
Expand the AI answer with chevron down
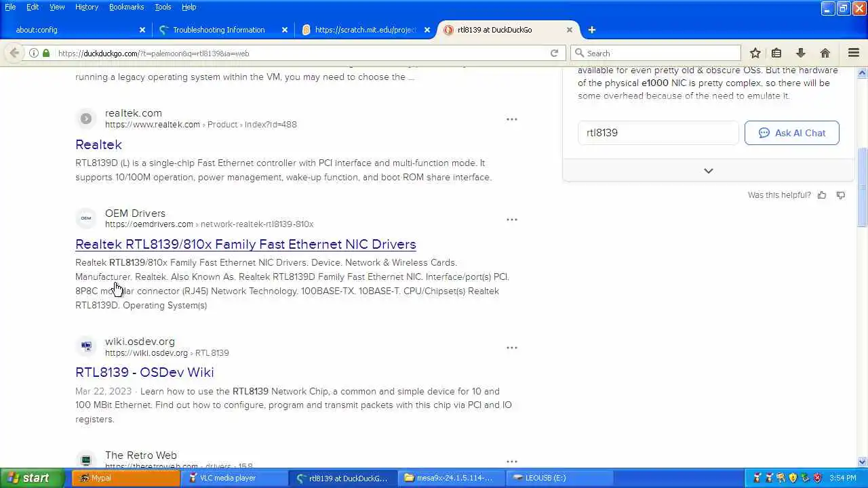709,171
